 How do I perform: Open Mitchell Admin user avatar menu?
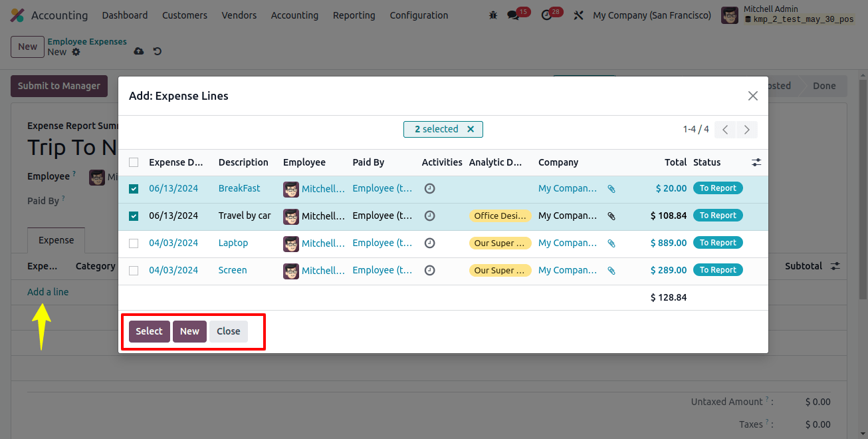[730, 15]
